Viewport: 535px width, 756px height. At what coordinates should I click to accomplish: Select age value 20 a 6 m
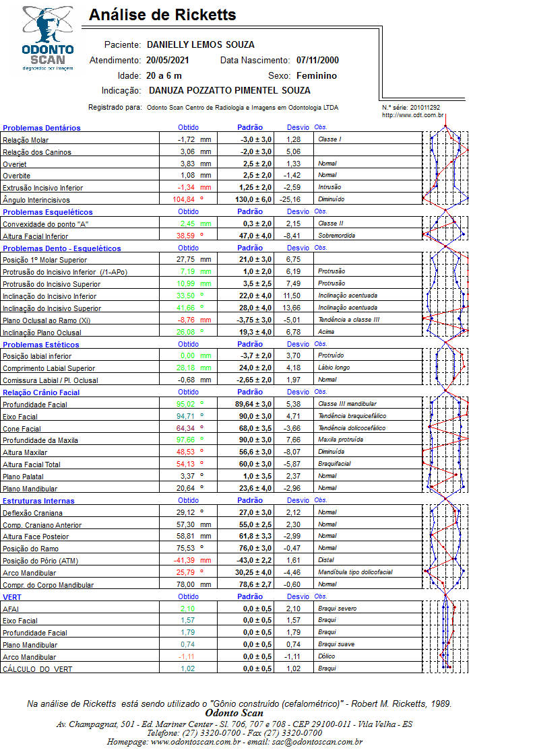coord(164,75)
